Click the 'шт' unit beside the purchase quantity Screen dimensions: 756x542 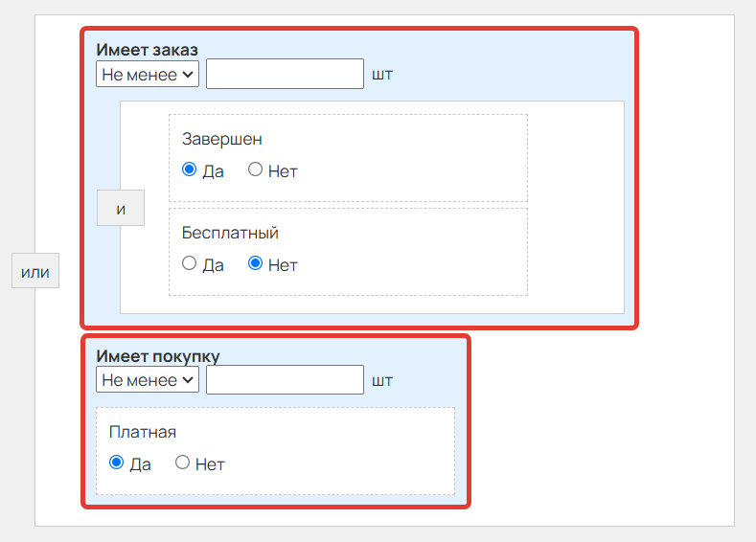382,380
